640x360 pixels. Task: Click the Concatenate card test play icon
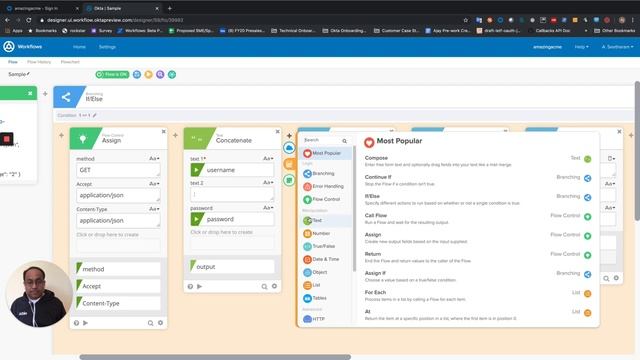click(200, 287)
